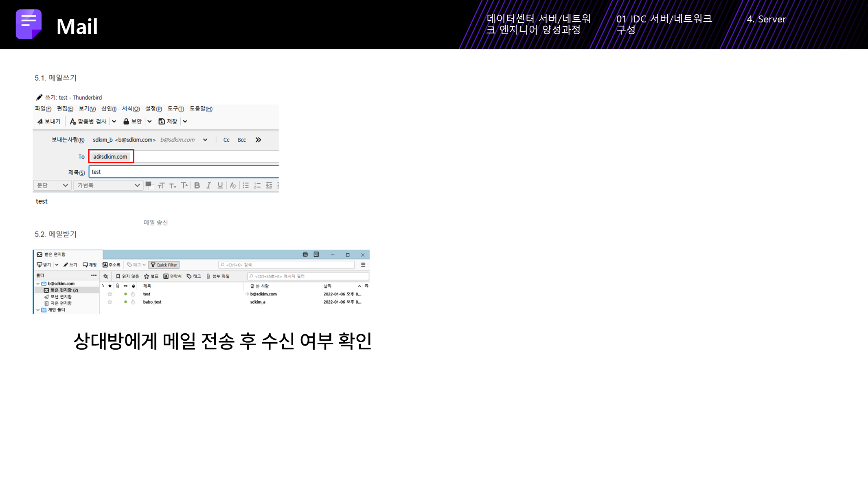Open the 서식(O) format menu
This screenshot has width=868, height=489.
tap(131, 109)
